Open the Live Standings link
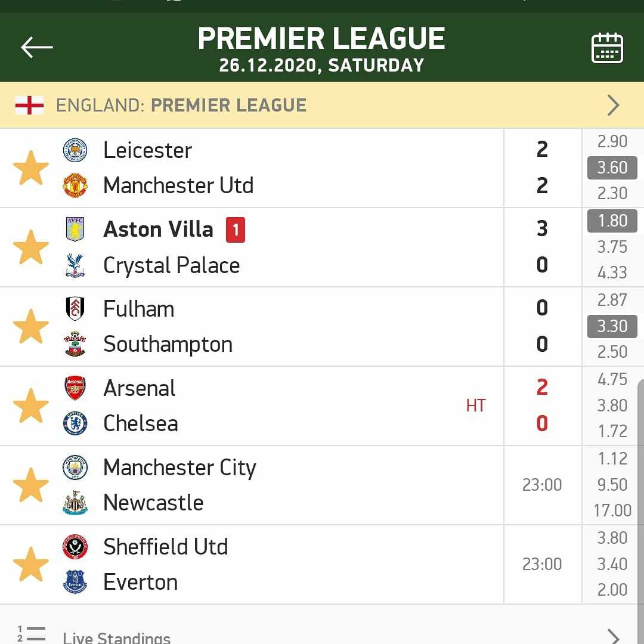Image resolution: width=644 pixels, height=644 pixels. 116,637
